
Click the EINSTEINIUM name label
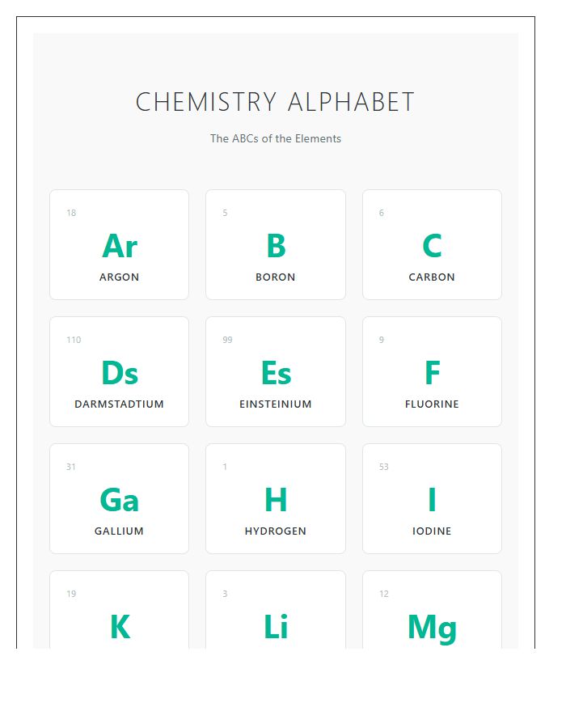pyautogui.click(x=276, y=404)
